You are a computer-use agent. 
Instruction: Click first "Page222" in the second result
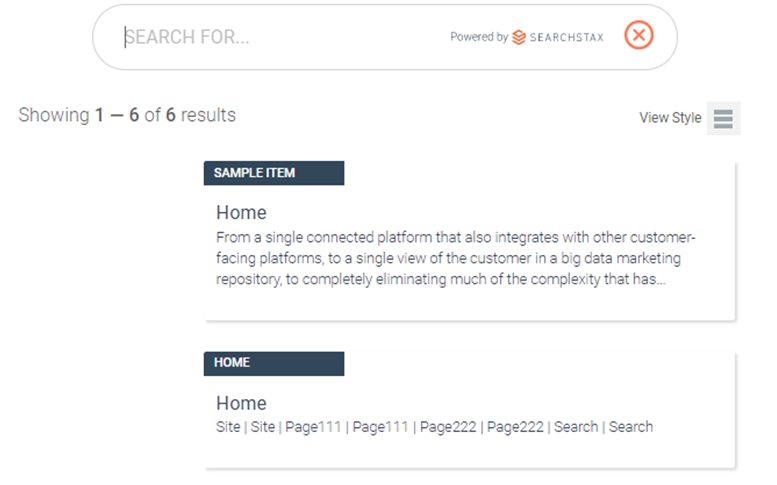click(x=448, y=427)
